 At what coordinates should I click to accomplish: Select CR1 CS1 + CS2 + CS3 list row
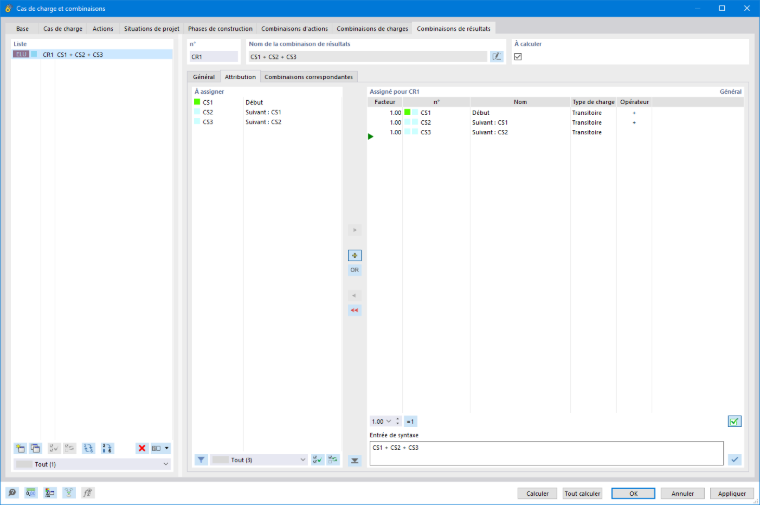pyautogui.click(x=92, y=54)
